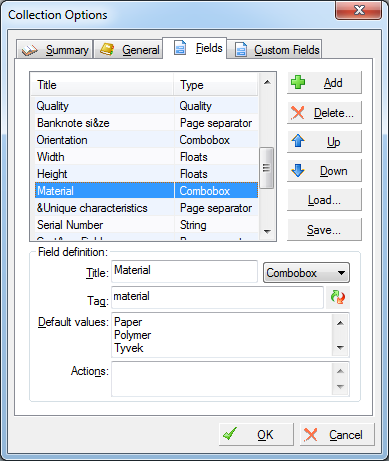Click the fields list scroll up arrow

[267, 82]
